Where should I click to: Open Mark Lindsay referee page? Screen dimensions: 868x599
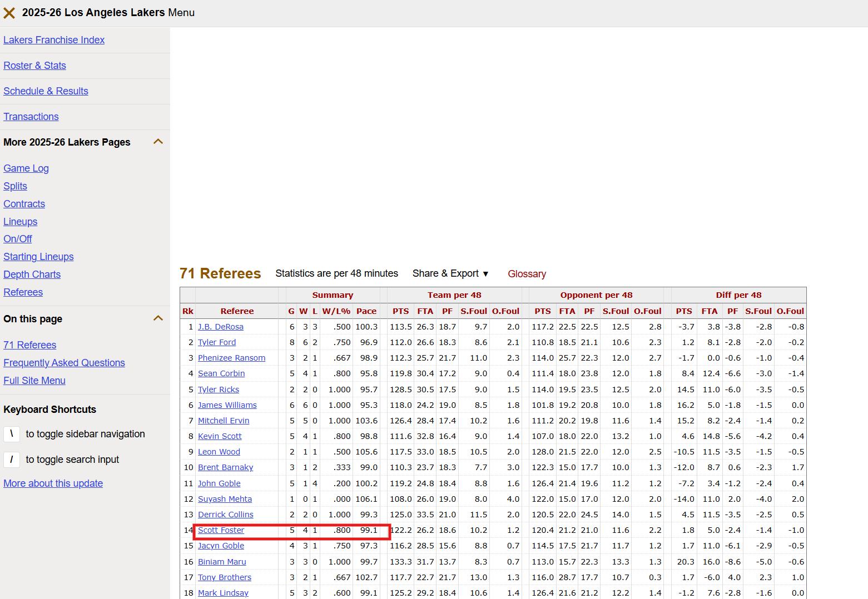coord(223,593)
